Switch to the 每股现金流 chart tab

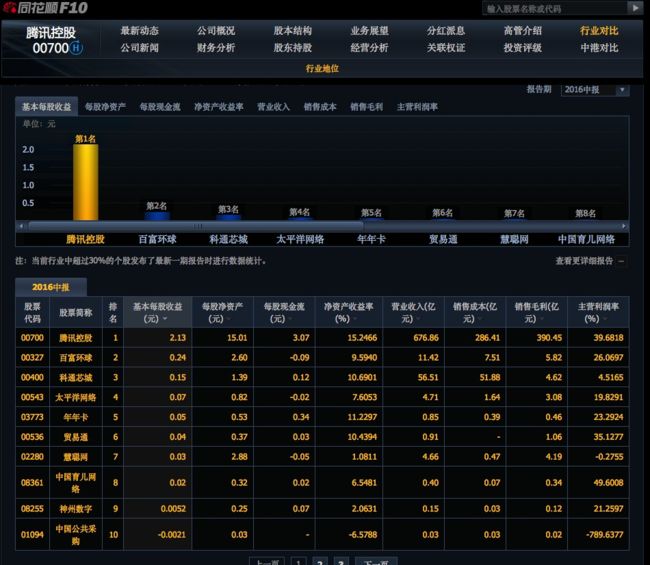pyautogui.click(x=160, y=107)
